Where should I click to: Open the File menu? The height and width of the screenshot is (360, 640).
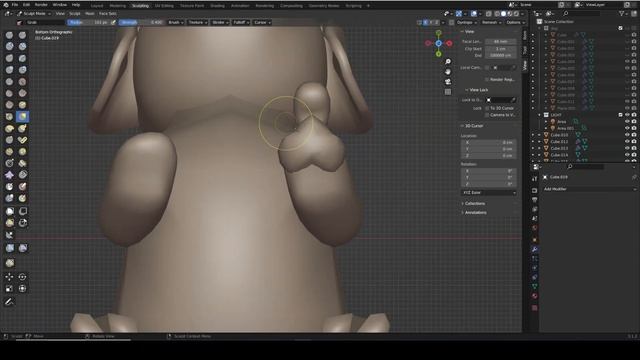pos(15,4)
